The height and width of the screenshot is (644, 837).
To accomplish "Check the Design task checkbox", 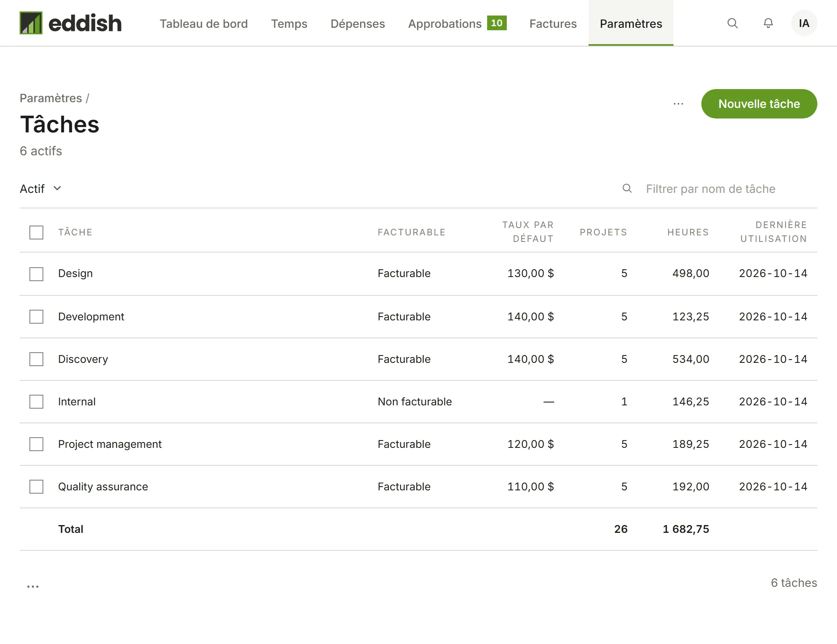I will coord(36,274).
